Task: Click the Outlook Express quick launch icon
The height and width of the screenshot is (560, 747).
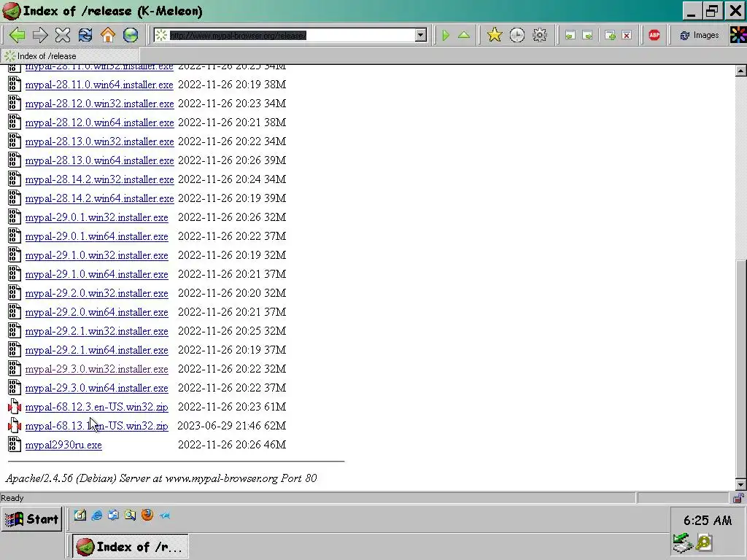Action: click(x=113, y=516)
